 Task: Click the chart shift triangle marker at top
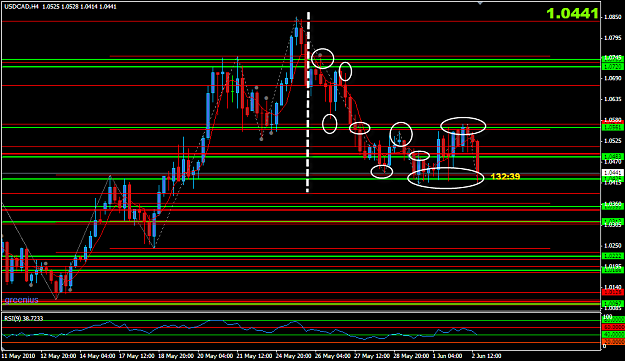(480, 3)
